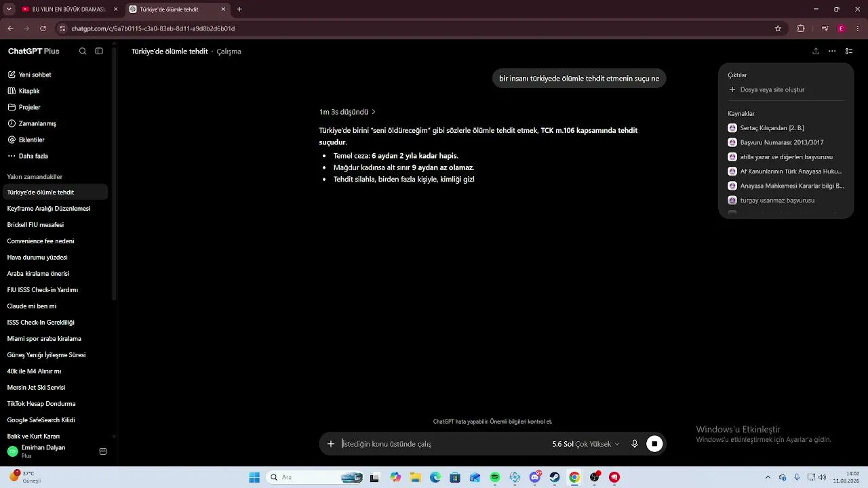Open the Windows Start menu
Image resolution: width=868 pixels, height=488 pixels.
pos(254,477)
